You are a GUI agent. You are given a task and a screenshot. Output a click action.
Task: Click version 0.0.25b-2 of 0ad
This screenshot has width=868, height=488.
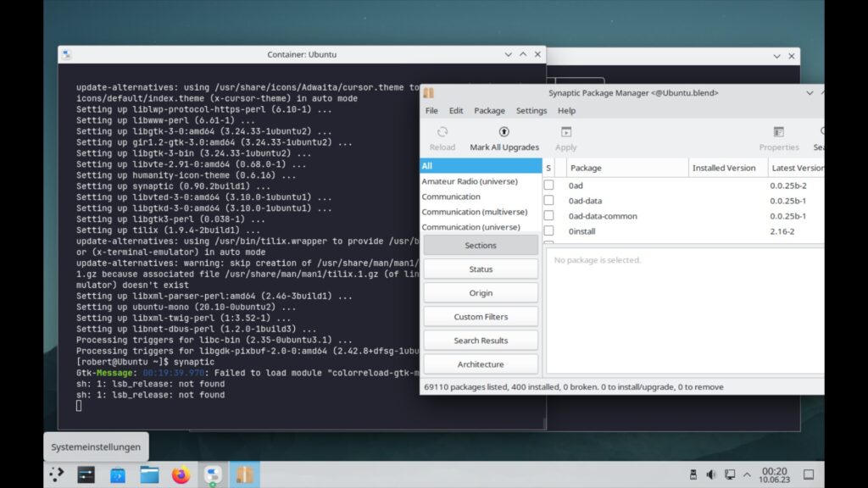788,186
